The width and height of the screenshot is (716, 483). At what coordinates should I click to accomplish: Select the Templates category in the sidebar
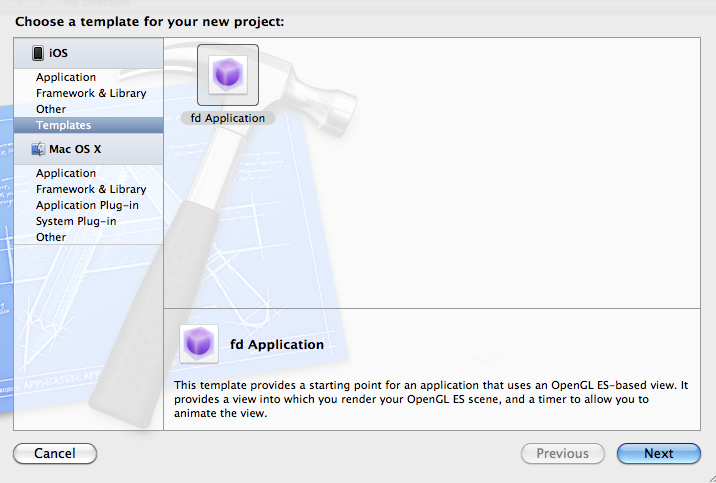(x=63, y=125)
